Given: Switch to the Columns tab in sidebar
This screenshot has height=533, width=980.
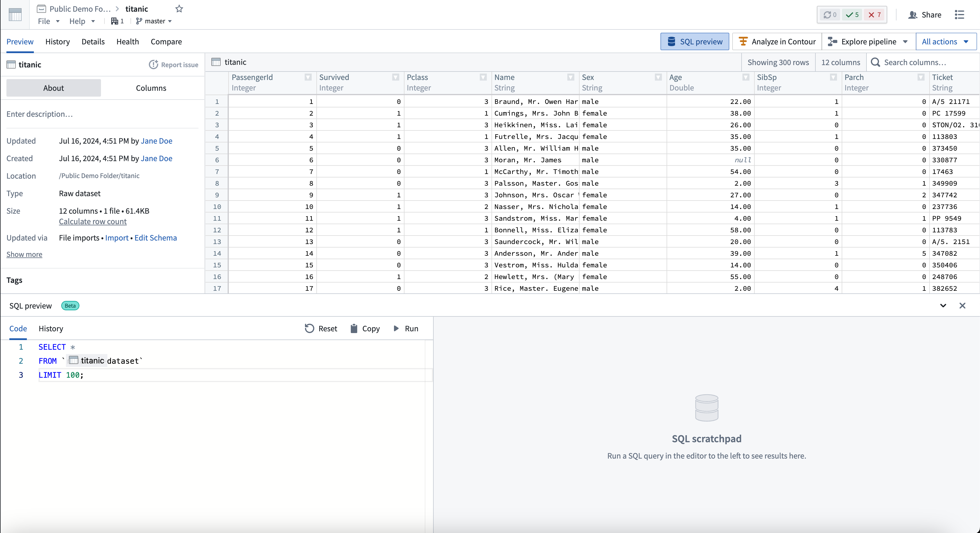Looking at the screenshot, I should coord(150,87).
